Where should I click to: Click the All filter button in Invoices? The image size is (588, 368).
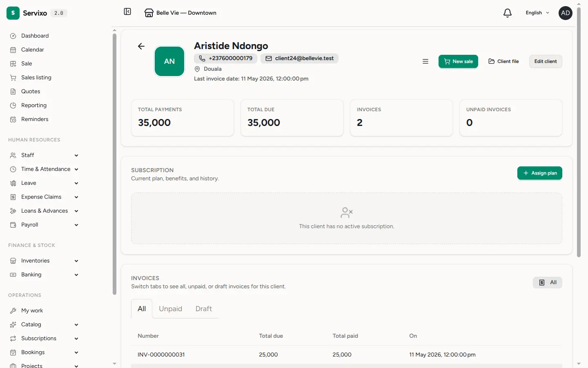point(548,283)
